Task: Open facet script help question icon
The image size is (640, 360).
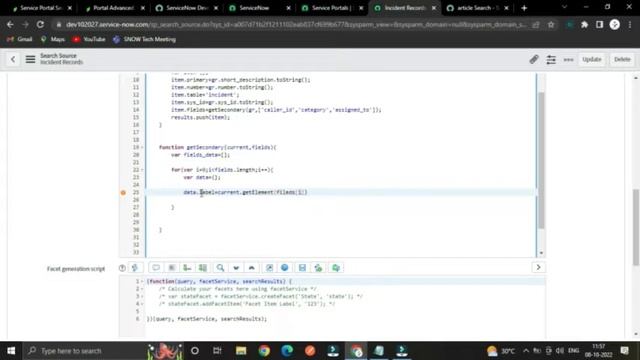Action: pos(122,268)
